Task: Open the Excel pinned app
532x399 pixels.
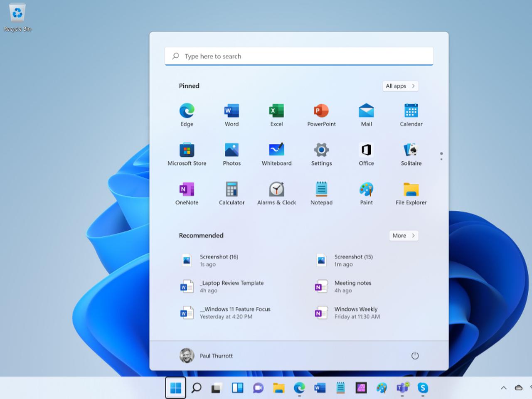Action: coord(276,115)
